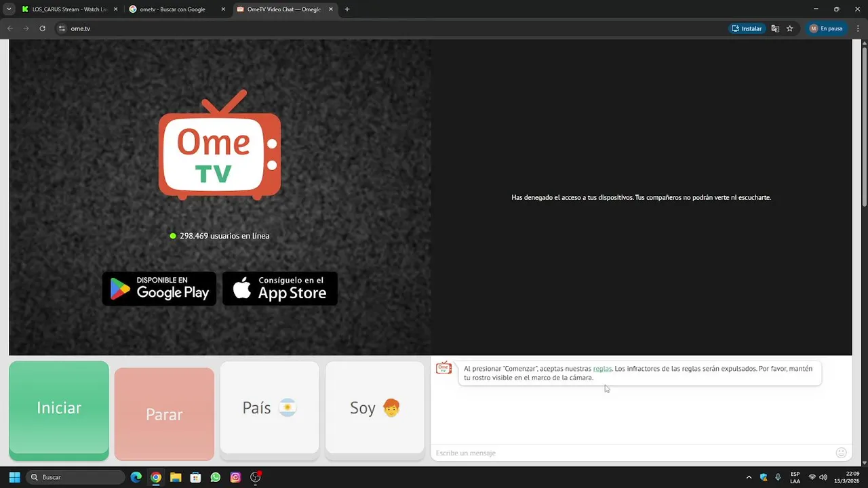The image size is (868, 488).
Task: Expand the tab search dropdown
Action: point(9,9)
